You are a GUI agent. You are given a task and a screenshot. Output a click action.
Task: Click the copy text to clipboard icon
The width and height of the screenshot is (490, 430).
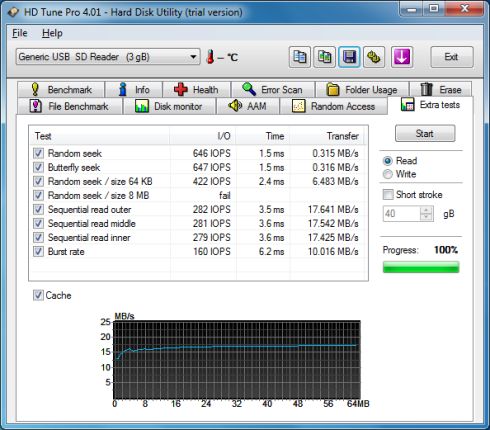click(299, 57)
